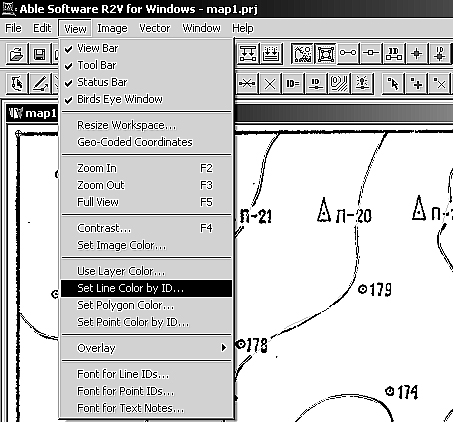Click the R2V application icon in title bar
This screenshot has height=422, width=453.
(x=8, y=9)
